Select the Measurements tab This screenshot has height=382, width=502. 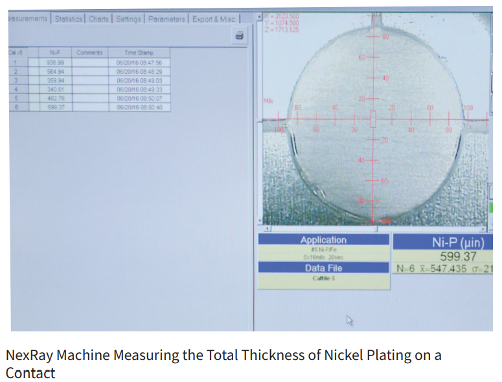click(29, 18)
